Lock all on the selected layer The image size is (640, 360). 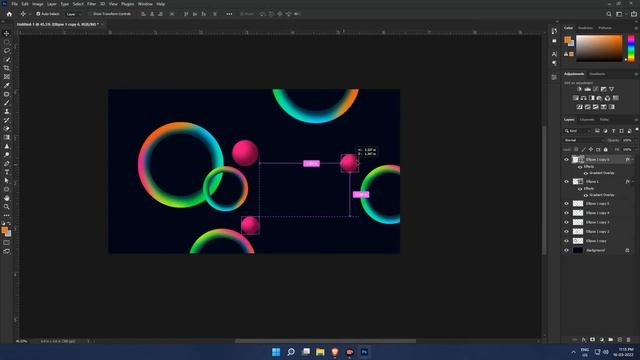click(606, 149)
